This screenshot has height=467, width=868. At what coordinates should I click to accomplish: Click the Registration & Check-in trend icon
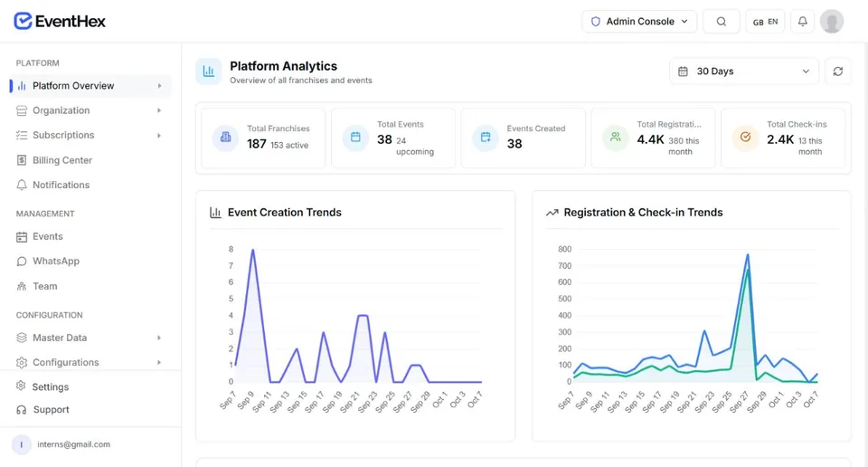tap(552, 213)
